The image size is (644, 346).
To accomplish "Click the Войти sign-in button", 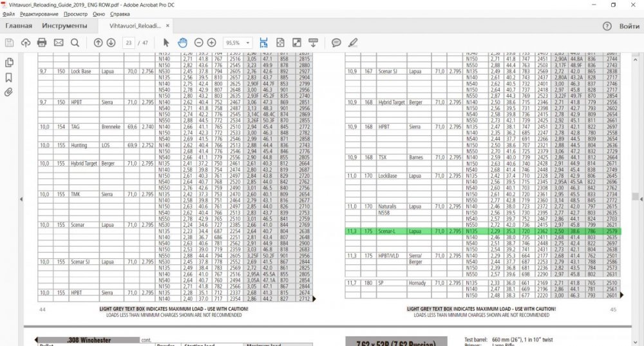I will pyautogui.click(x=629, y=26).
